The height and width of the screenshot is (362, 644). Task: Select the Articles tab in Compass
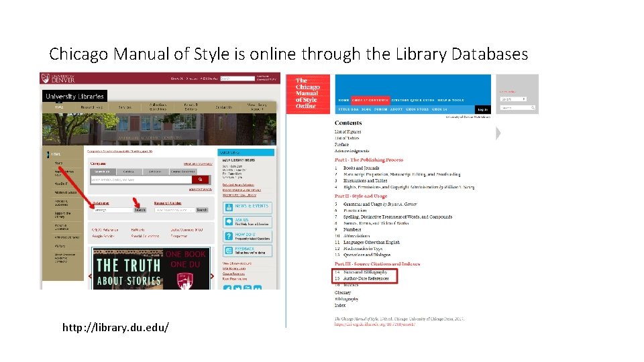coord(155,172)
